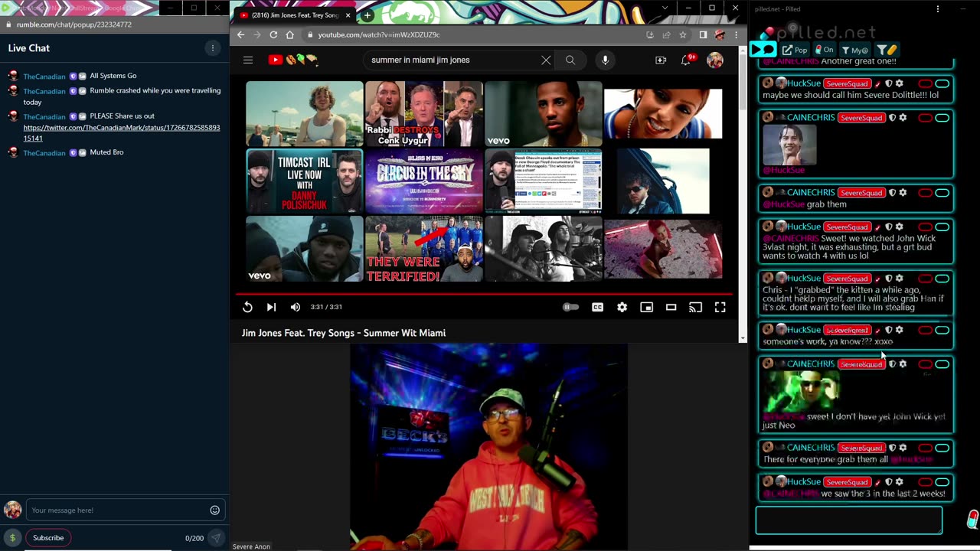Reload the YouTube page
Image resolution: width=980 pixels, height=551 pixels.
273,34
